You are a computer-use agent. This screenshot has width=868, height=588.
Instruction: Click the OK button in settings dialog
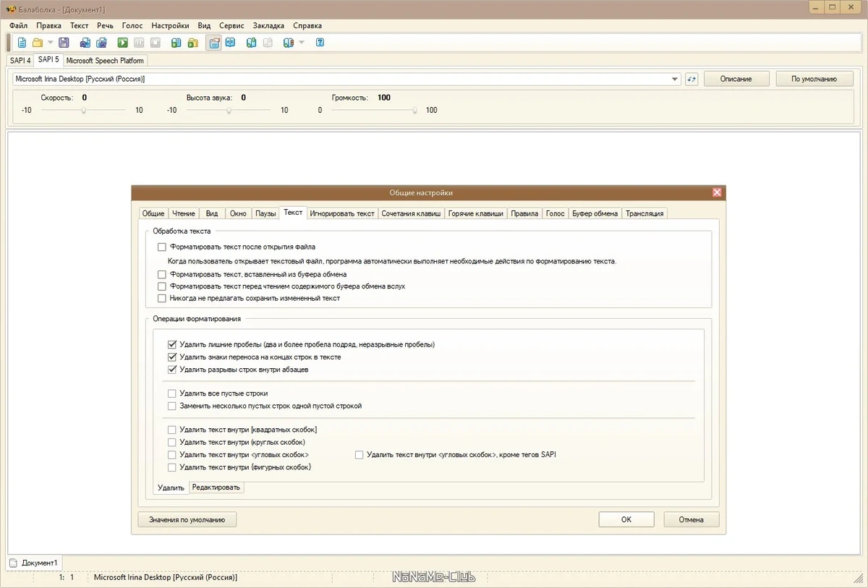pyautogui.click(x=626, y=519)
